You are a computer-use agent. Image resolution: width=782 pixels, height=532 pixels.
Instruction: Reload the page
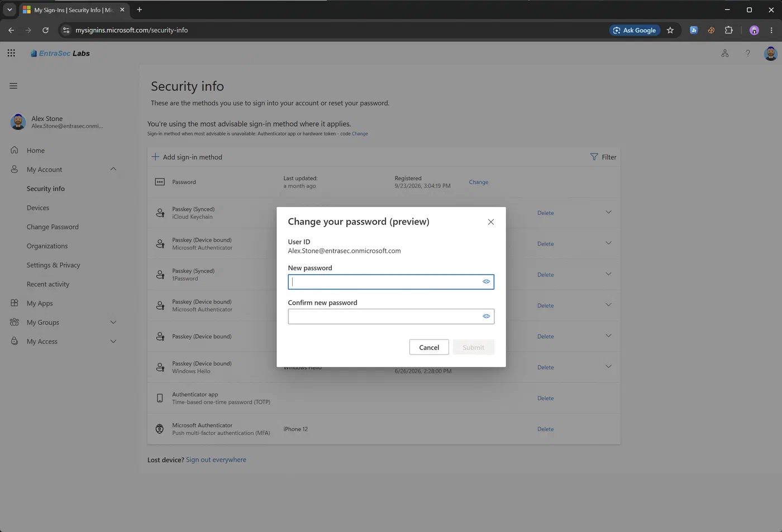click(46, 30)
